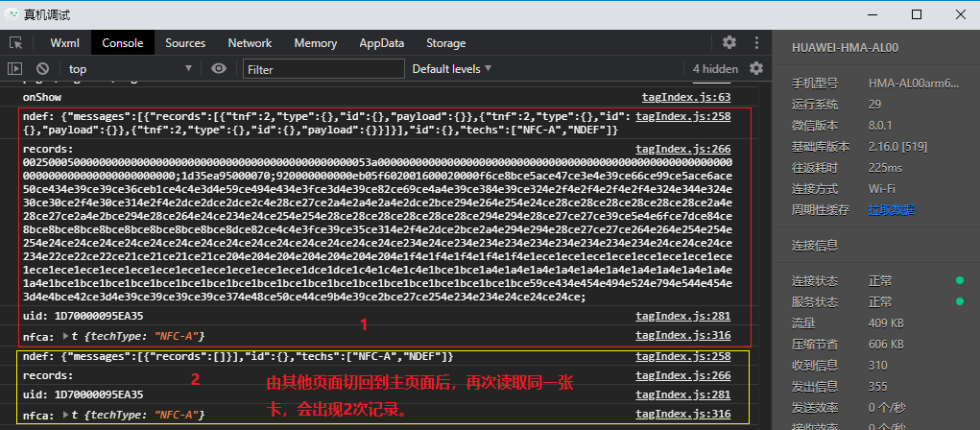Open the AppData tab
The height and width of the screenshot is (430, 980).
pos(381,43)
